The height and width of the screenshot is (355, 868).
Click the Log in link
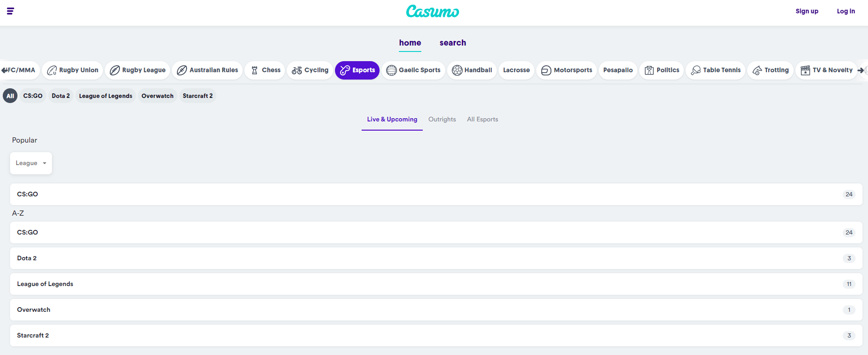(x=846, y=11)
